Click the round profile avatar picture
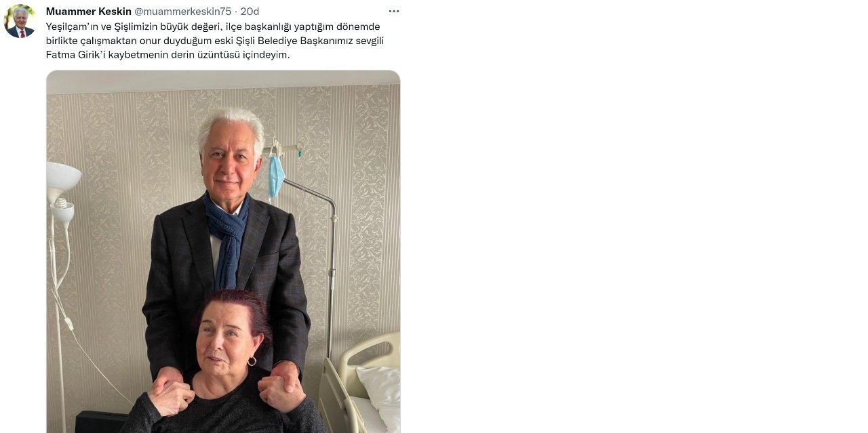The image size is (868, 433). 20,21
